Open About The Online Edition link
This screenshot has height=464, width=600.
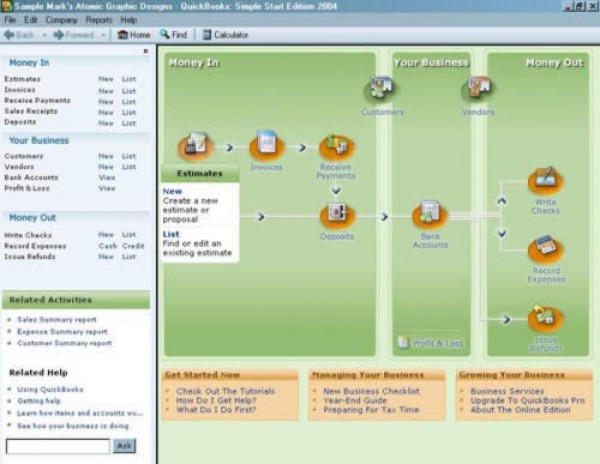tap(520, 410)
